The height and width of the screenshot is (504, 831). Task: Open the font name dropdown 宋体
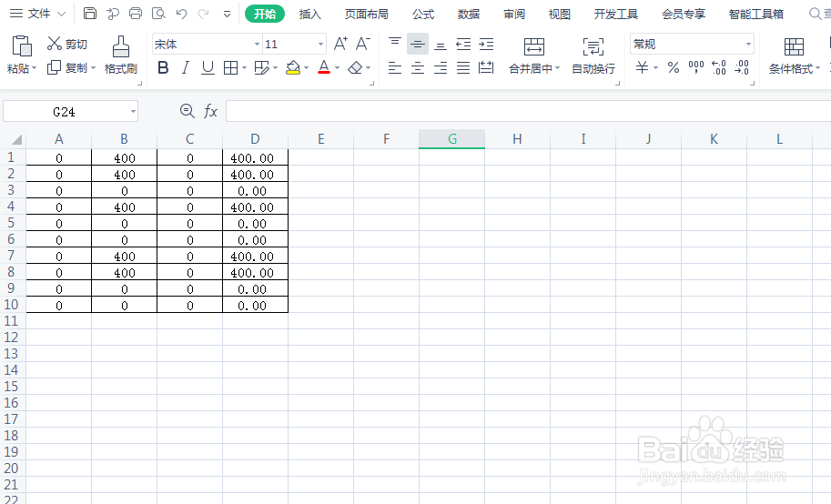(x=257, y=44)
